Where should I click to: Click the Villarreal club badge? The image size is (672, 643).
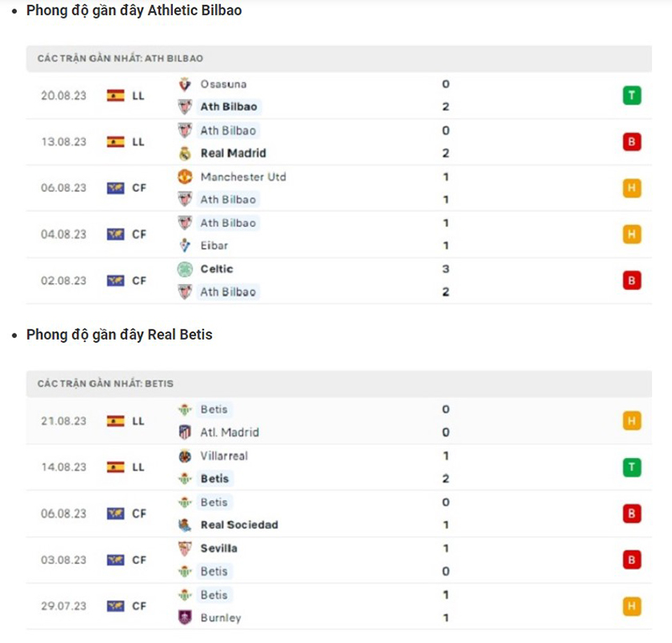click(186, 456)
